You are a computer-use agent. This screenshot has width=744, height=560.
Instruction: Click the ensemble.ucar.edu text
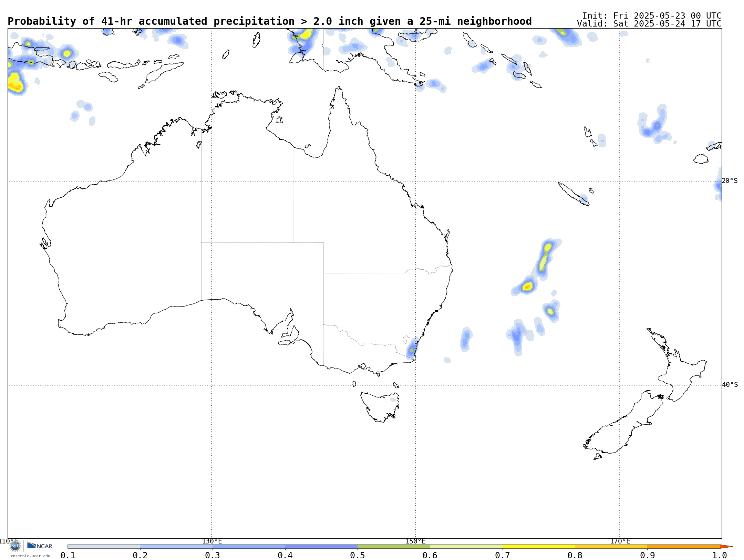pos(30,556)
